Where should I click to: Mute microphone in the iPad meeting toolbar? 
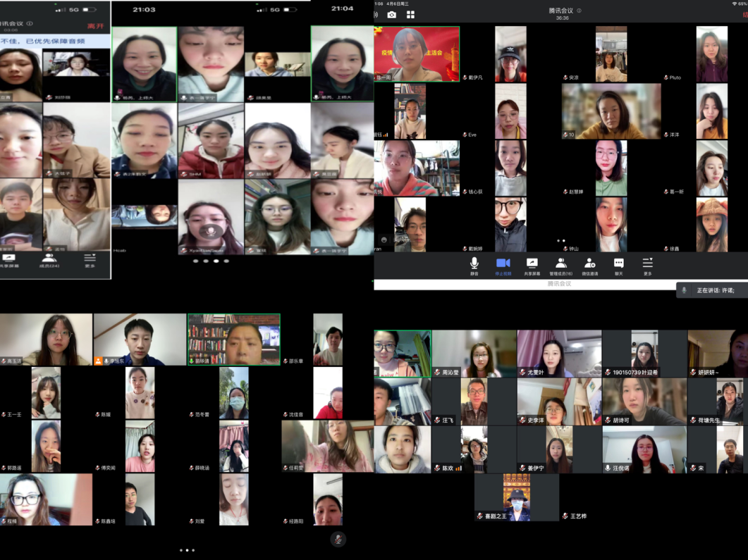tap(474, 266)
